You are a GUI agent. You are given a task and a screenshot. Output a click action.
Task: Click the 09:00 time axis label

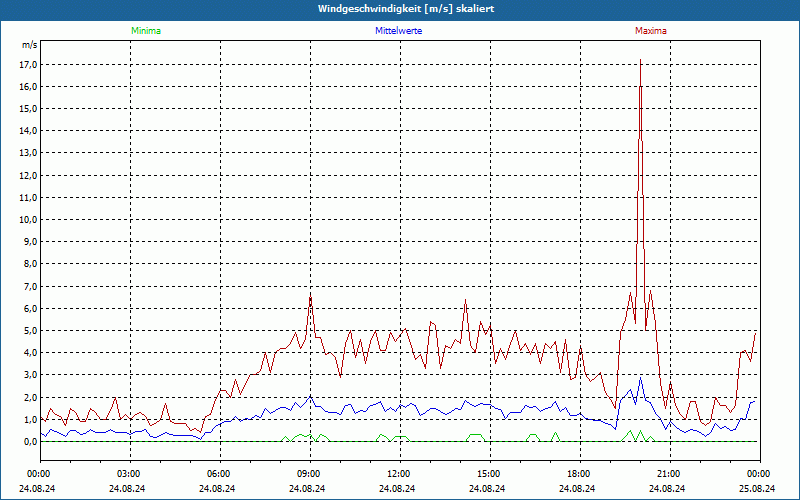pyautogui.click(x=308, y=474)
